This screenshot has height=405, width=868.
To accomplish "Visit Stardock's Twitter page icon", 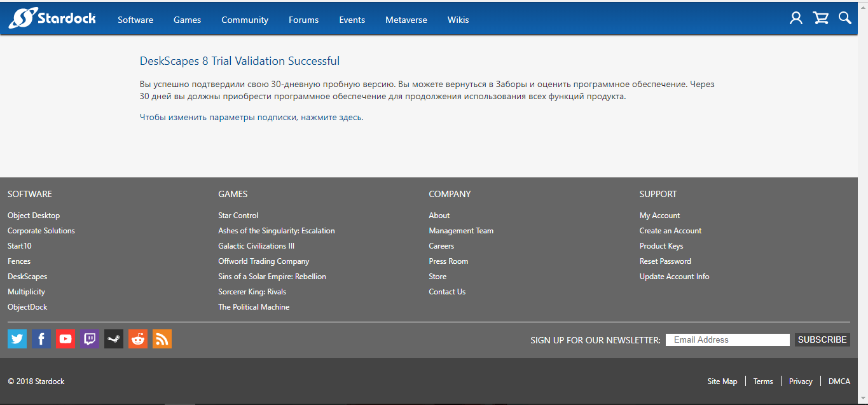I will point(17,339).
